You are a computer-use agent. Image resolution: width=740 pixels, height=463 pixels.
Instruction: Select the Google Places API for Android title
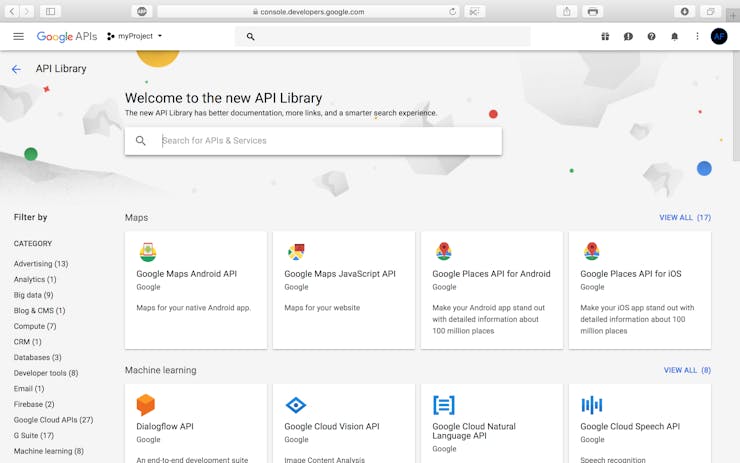491,274
